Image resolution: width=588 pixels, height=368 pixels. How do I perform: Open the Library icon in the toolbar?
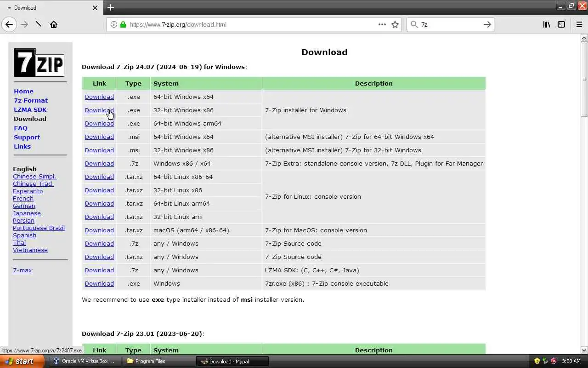(x=547, y=24)
